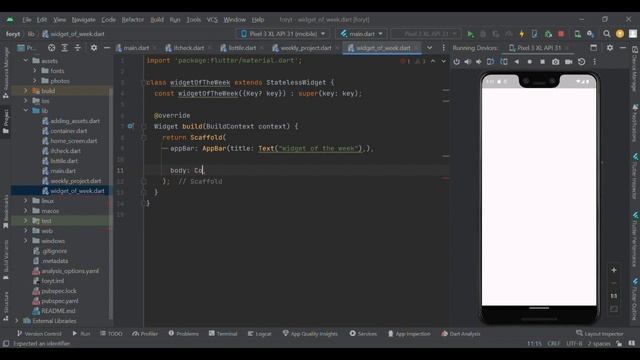
Task: Open emulator snapshots clock icon
Action: pyautogui.click(x=582, y=62)
